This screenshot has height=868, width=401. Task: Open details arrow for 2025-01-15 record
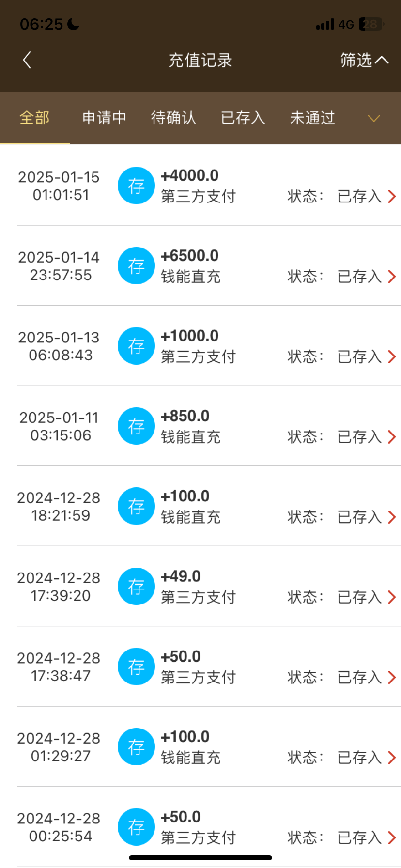[392, 197]
